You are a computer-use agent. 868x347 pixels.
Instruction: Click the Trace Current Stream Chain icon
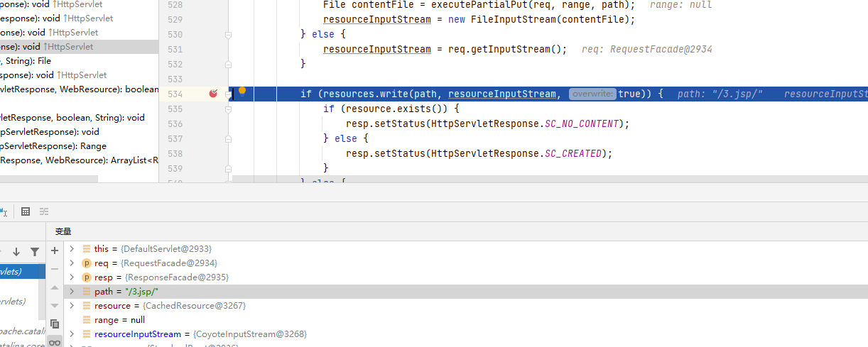click(x=44, y=211)
